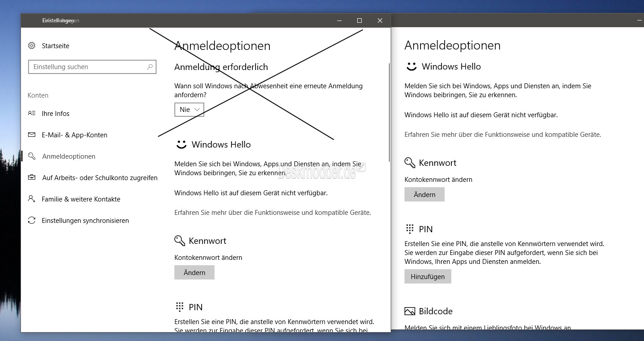Click Windows Hello heading in right window
Image resolution: width=644 pixels, height=341 pixels.
451,66
